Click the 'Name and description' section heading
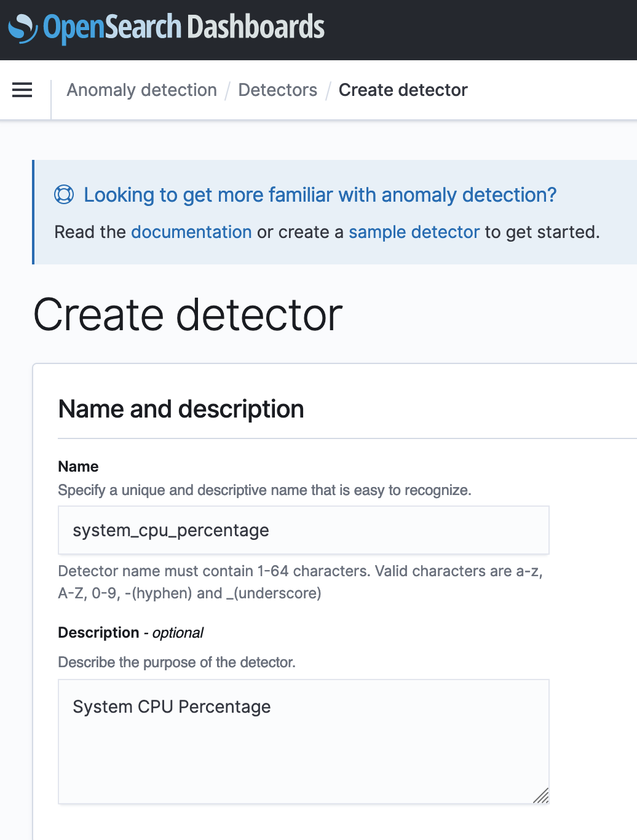637x840 pixels. pos(181,409)
